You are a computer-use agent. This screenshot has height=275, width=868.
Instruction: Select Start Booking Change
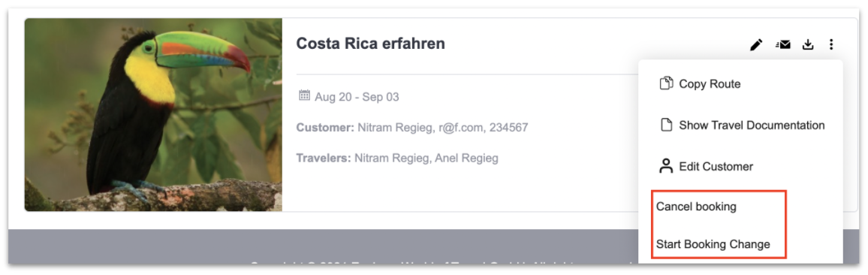pos(713,244)
